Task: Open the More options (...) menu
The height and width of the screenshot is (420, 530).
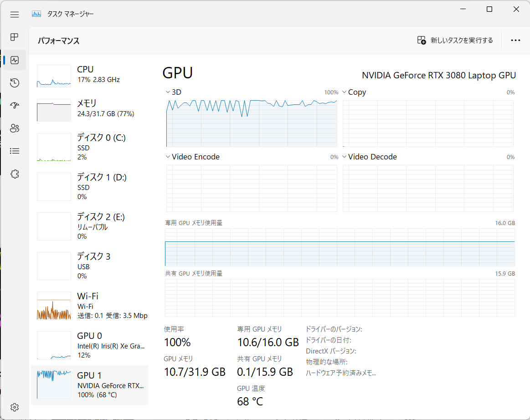Action: tap(515, 40)
